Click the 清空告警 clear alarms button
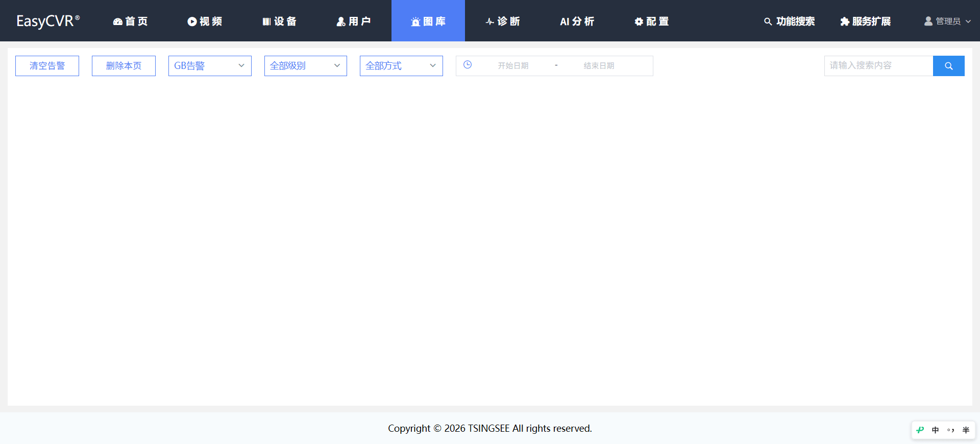 (47, 66)
